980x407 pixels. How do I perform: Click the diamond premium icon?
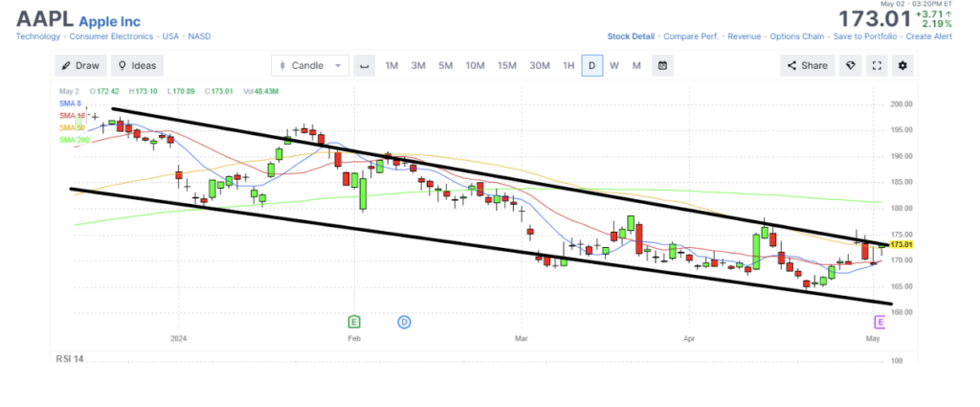(850, 66)
